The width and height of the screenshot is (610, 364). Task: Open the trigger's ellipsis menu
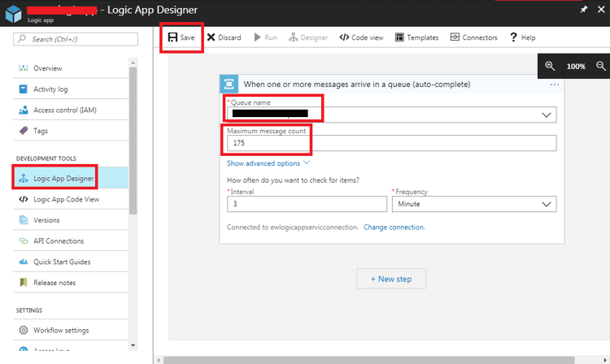[555, 84]
